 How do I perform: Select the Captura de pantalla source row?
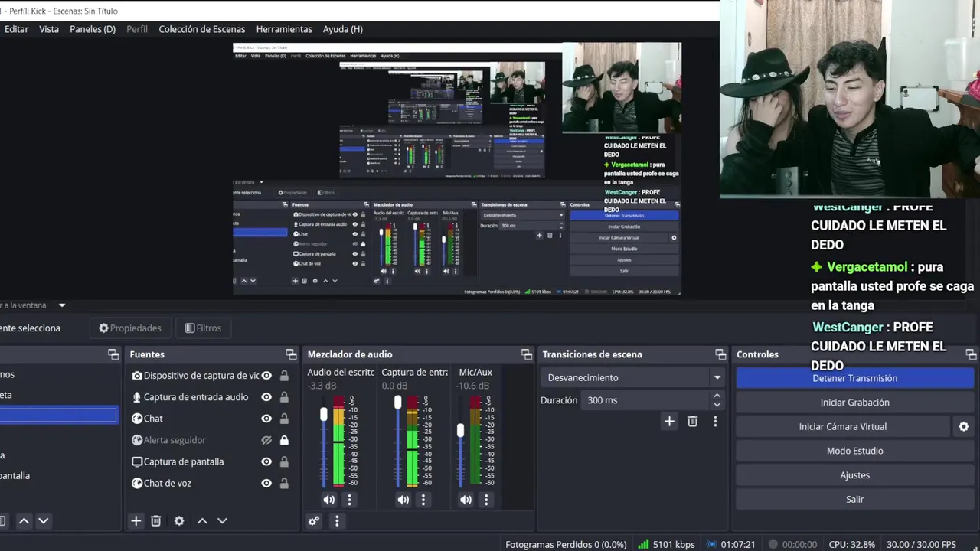[211, 461]
